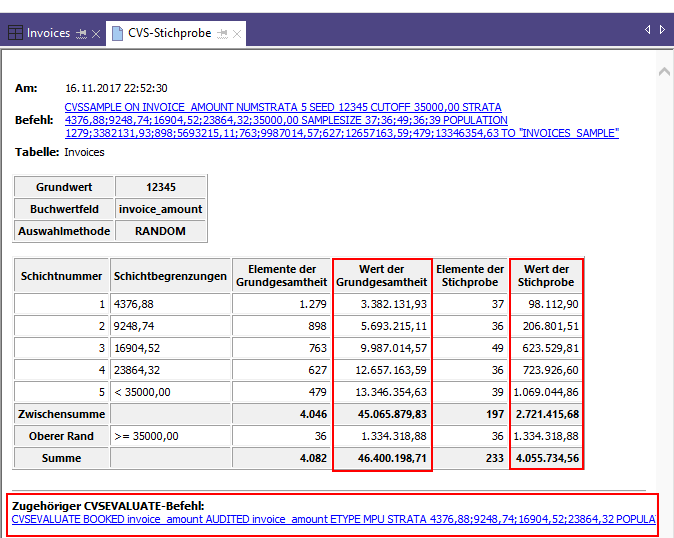
Task: Click the total sample value 4.055.734,56
Action: pos(546,457)
